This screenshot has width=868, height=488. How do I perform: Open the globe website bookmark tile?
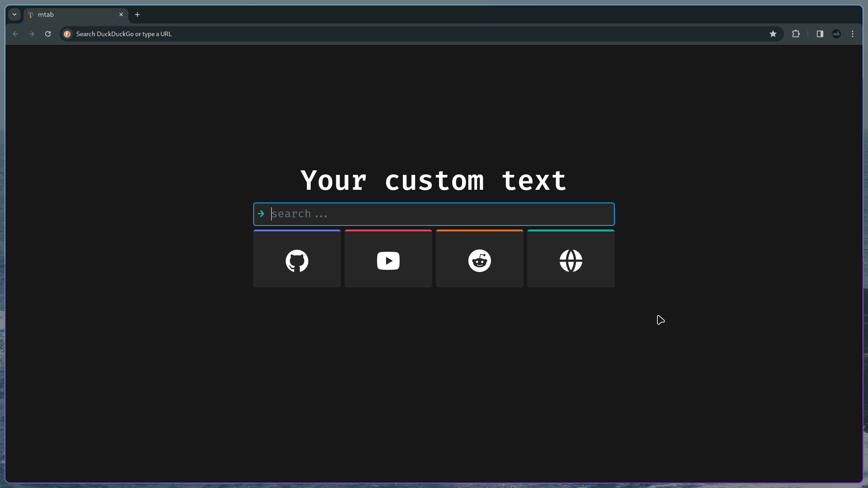coord(571,259)
